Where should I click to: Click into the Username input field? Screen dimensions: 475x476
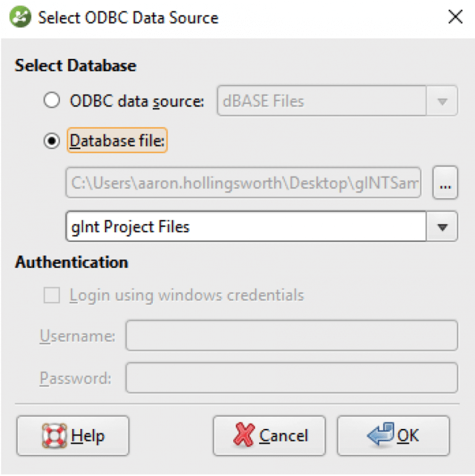point(292,335)
